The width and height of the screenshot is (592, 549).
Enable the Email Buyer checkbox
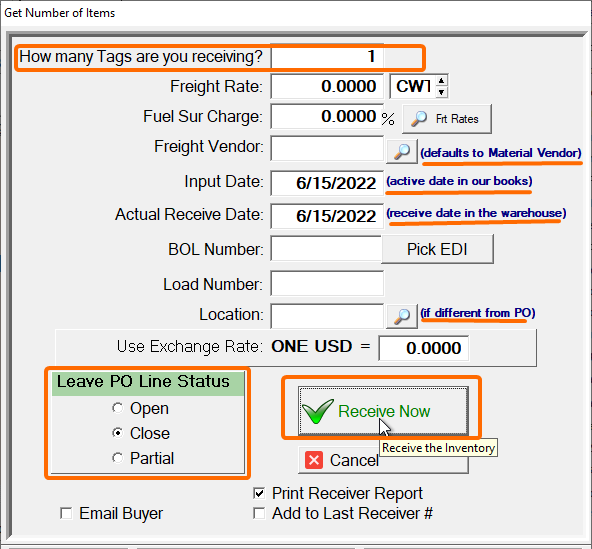click(x=66, y=514)
